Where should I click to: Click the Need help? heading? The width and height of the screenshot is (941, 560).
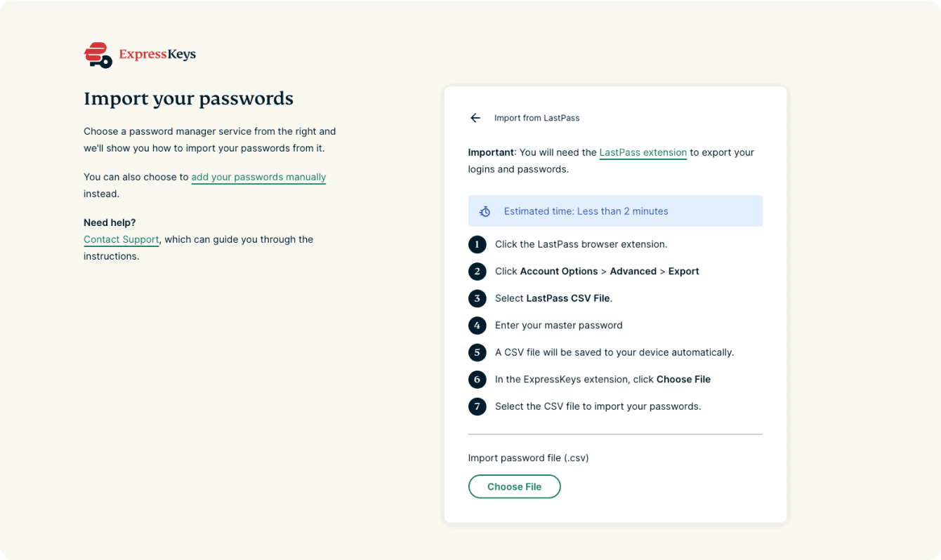(110, 222)
